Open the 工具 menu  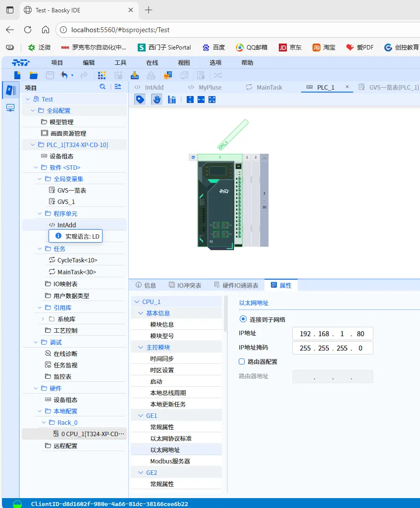pyautogui.click(x=120, y=62)
